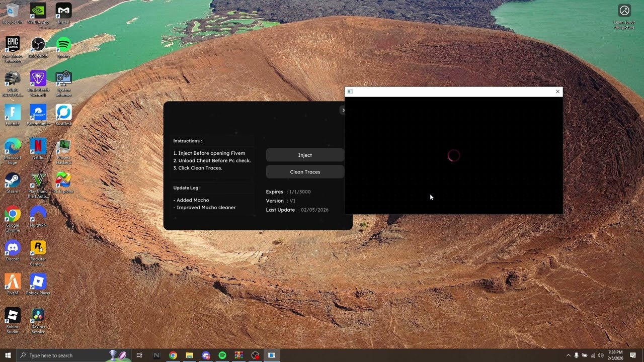
Task: Open the volume control in tray
Action: tap(601, 355)
